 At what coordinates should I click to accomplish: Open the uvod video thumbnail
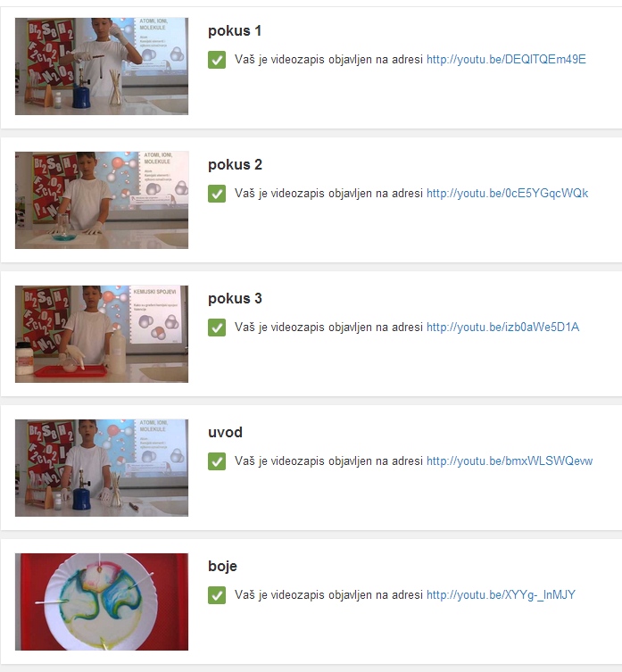click(102, 468)
